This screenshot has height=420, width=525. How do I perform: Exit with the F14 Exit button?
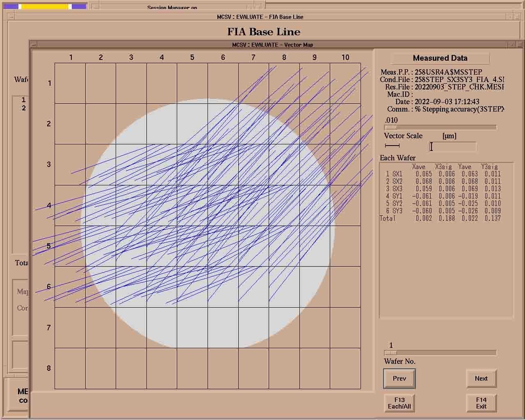tap(481, 403)
